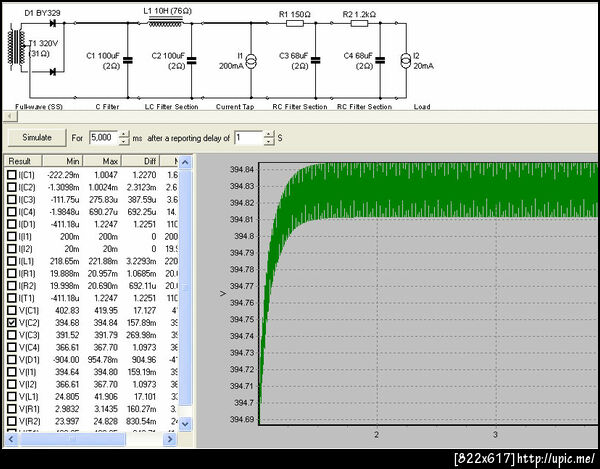600x469 pixels.
Task: Click the Simulate button
Action: [37, 137]
